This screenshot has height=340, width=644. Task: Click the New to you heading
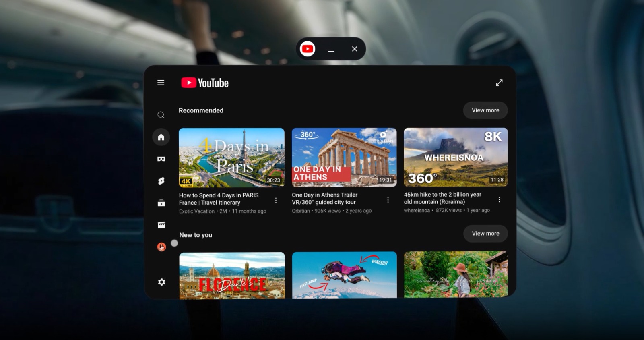pos(196,235)
